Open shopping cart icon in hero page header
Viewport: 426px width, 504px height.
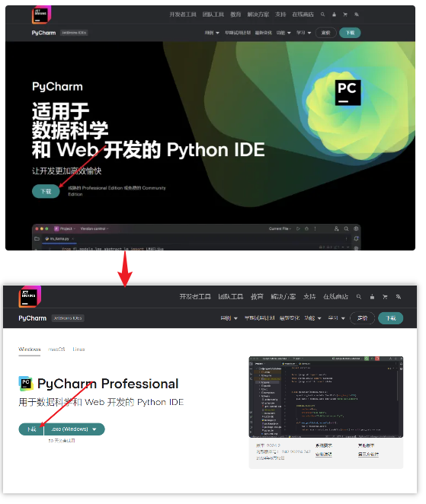click(x=345, y=14)
